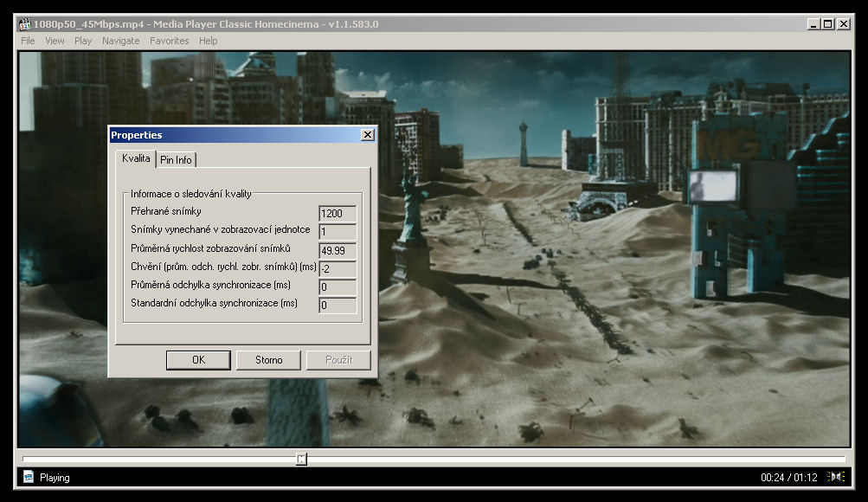Click the Playing status text
Image resolution: width=868 pixels, height=502 pixels.
click(x=55, y=478)
